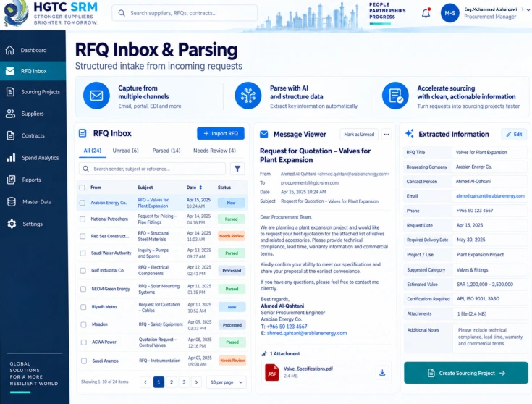Click the Import RFQ button
532x404 pixels.
[x=221, y=133]
